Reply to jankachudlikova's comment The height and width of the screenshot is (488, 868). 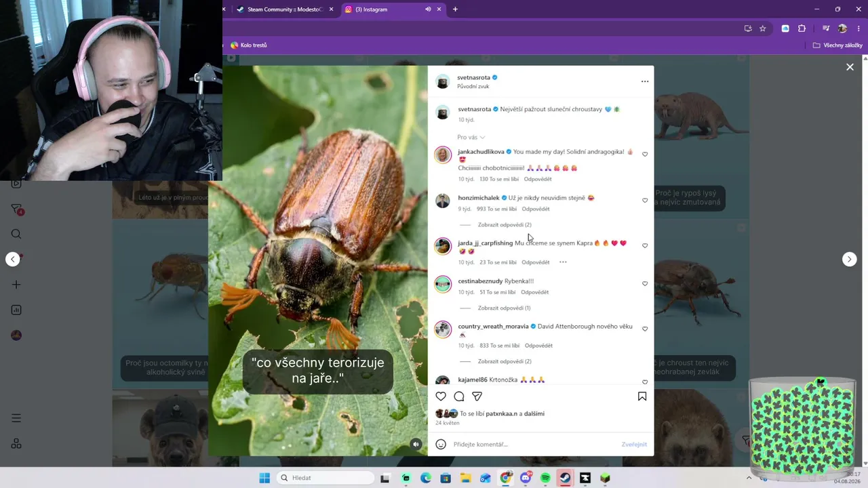538,180
